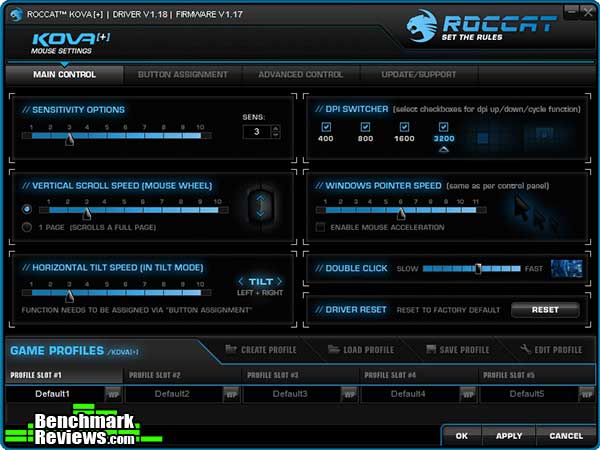Increase SENS value with up arrow

(x=276, y=129)
